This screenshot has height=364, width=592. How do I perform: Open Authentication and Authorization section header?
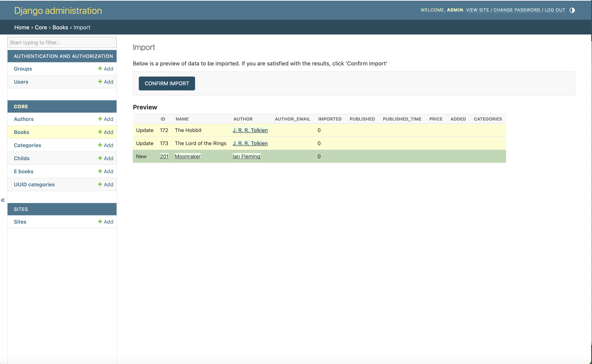[x=63, y=56]
